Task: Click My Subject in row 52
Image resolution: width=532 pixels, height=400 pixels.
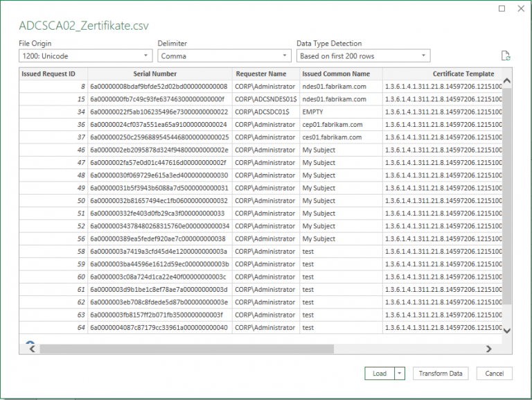Action: pyautogui.click(x=341, y=226)
